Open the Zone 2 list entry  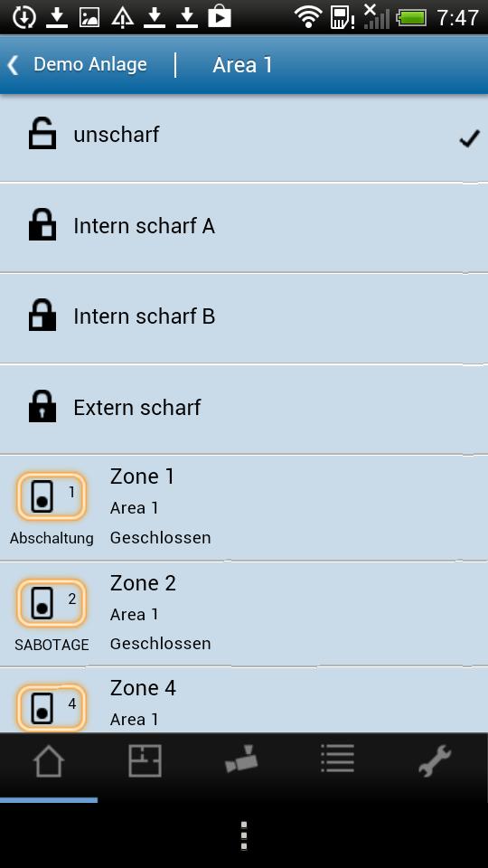pyautogui.click(x=244, y=613)
